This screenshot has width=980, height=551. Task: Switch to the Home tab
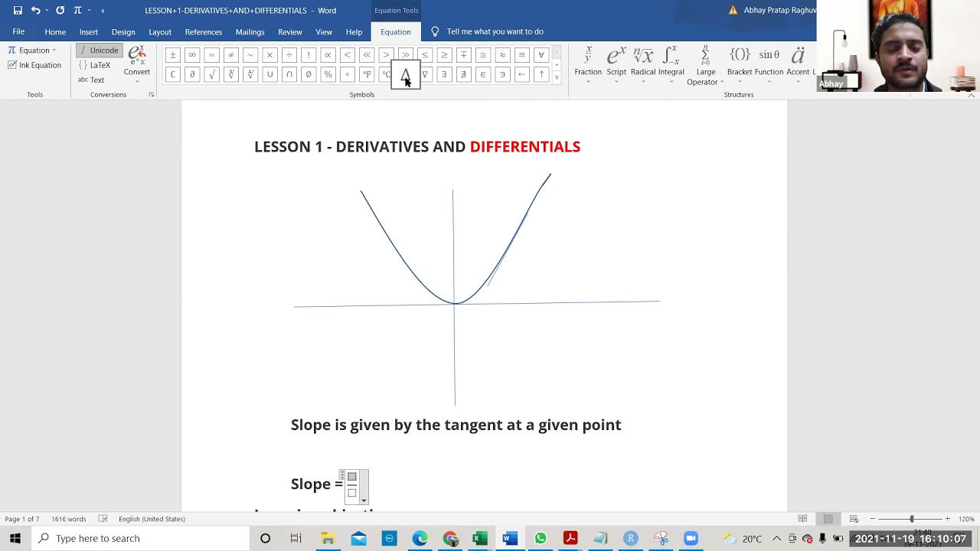click(55, 31)
